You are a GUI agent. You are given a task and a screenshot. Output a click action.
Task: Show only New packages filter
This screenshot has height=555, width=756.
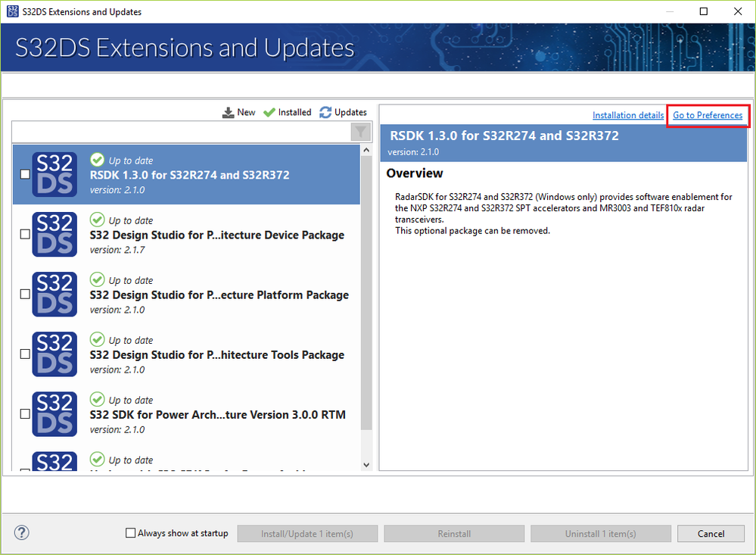pyautogui.click(x=246, y=113)
